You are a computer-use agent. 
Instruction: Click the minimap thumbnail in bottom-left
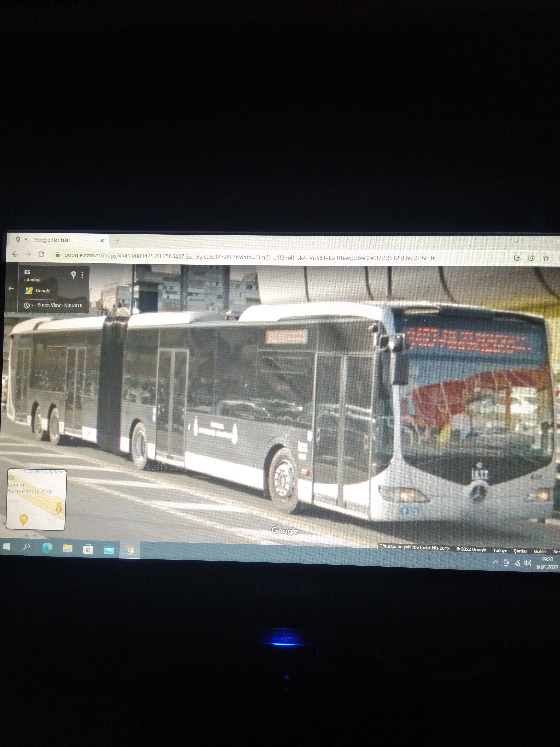(x=36, y=499)
